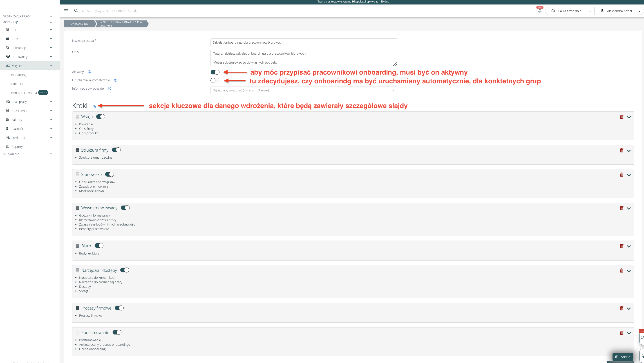Delete the Biuro step with trash icon

(622, 246)
